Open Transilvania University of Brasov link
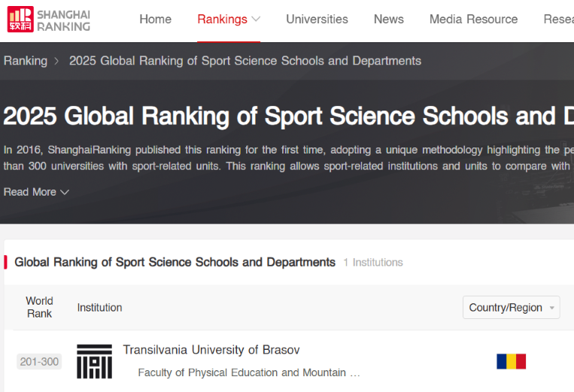574x392 pixels. 211,350
